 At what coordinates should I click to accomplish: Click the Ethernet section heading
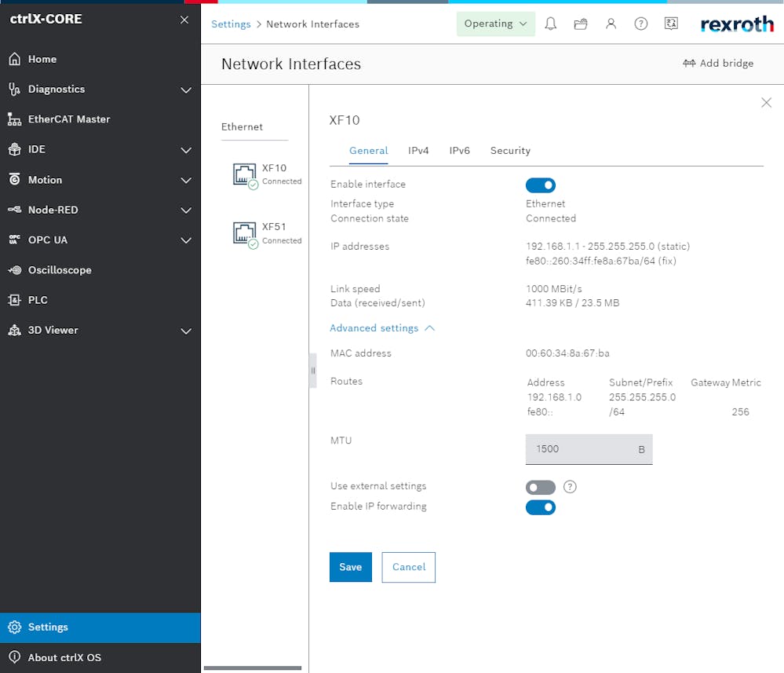click(242, 126)
